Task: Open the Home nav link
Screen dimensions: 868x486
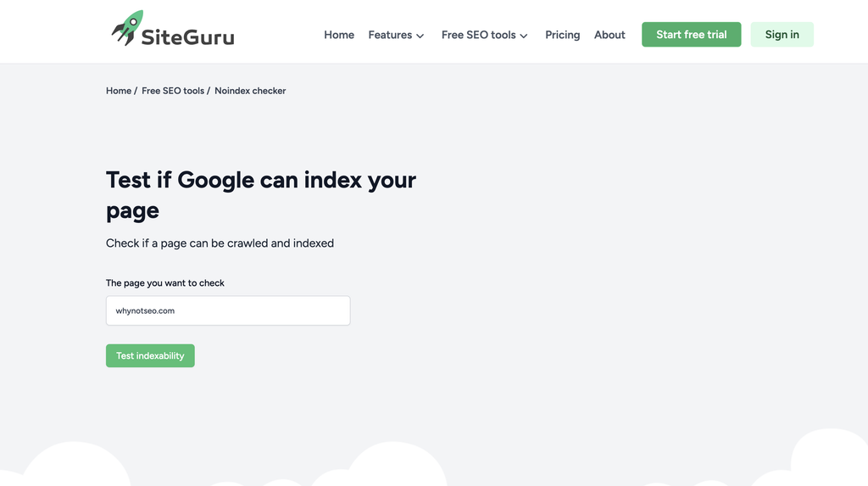Action: pos(339,35)
